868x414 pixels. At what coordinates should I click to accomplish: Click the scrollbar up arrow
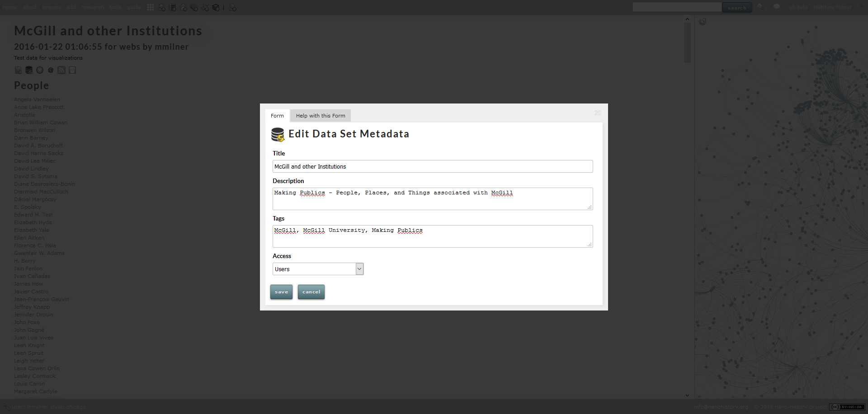point(687,19)
